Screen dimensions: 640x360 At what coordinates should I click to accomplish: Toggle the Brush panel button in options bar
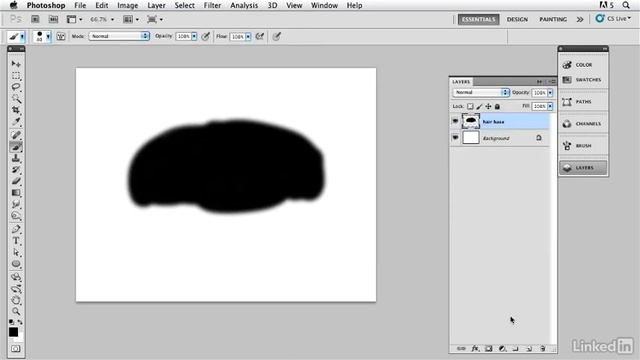pos(61,36)
